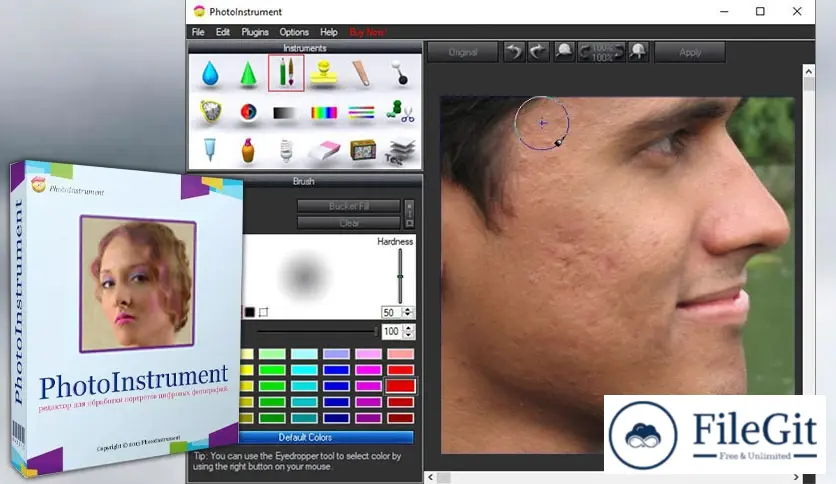Select the finger Skin Cleaner tool
Screen dimensions: 836x484
[x=361, y=74]
